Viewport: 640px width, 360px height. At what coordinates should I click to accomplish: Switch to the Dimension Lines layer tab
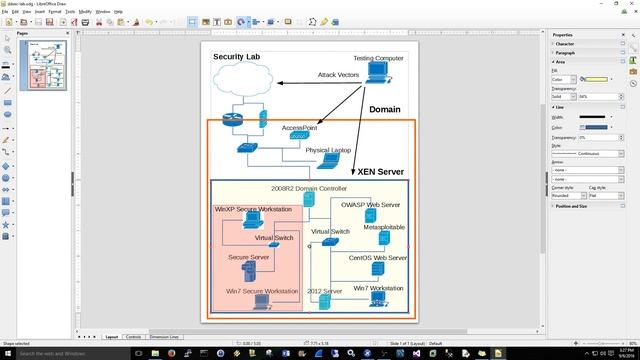click(164, 337)
